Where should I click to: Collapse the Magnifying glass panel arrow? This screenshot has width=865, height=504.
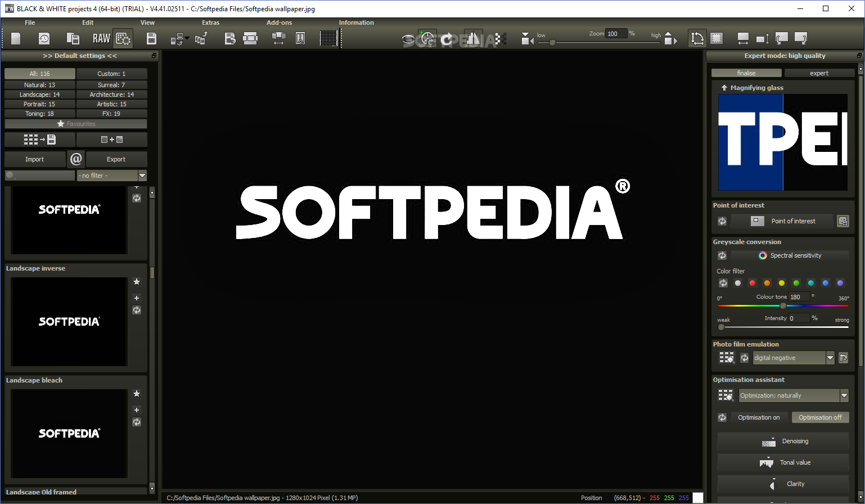(x=724, y=88)
